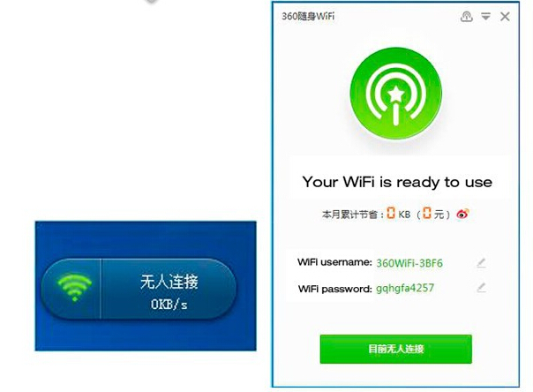The height and width of the screenshot is (392, 533).
Task: Click the 无人连接 label on floating widget
Action: pos(169,282)
